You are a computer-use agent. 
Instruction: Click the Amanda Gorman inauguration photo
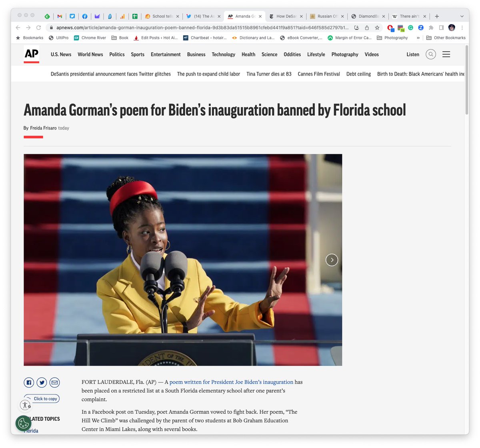click(x=183, y=260)
